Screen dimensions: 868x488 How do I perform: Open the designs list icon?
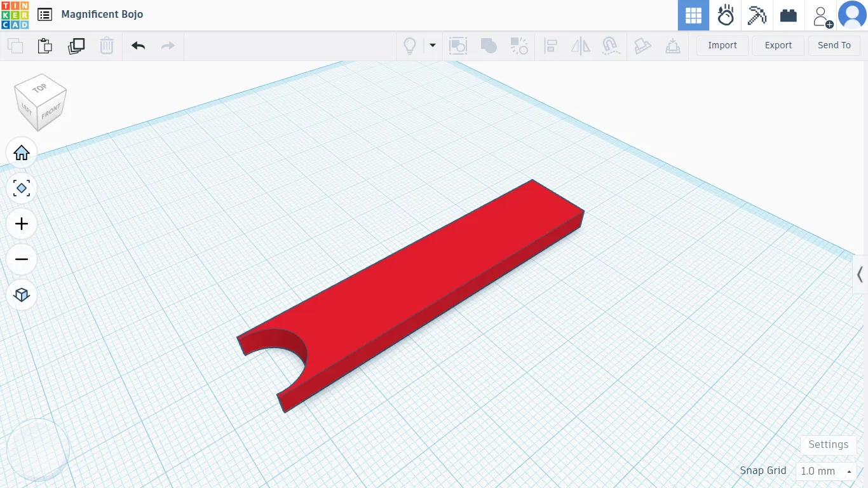click(44, 15)
